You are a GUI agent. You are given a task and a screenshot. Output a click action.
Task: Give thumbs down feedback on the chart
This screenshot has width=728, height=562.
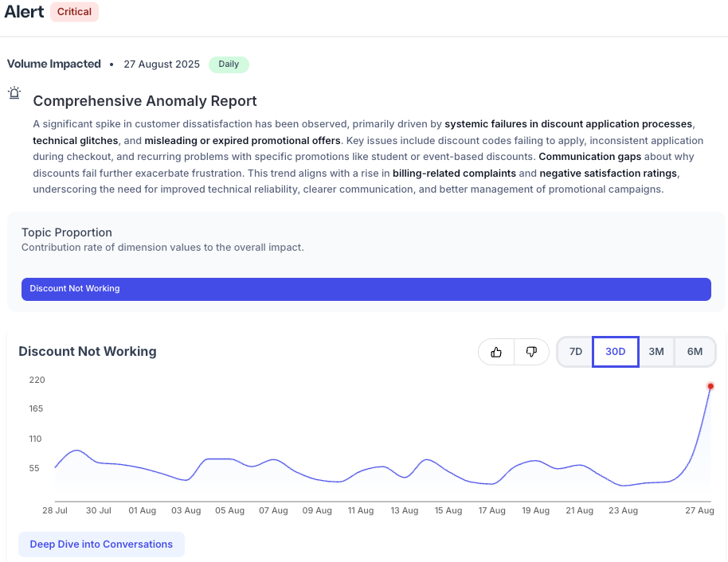(x=530, y=351)
